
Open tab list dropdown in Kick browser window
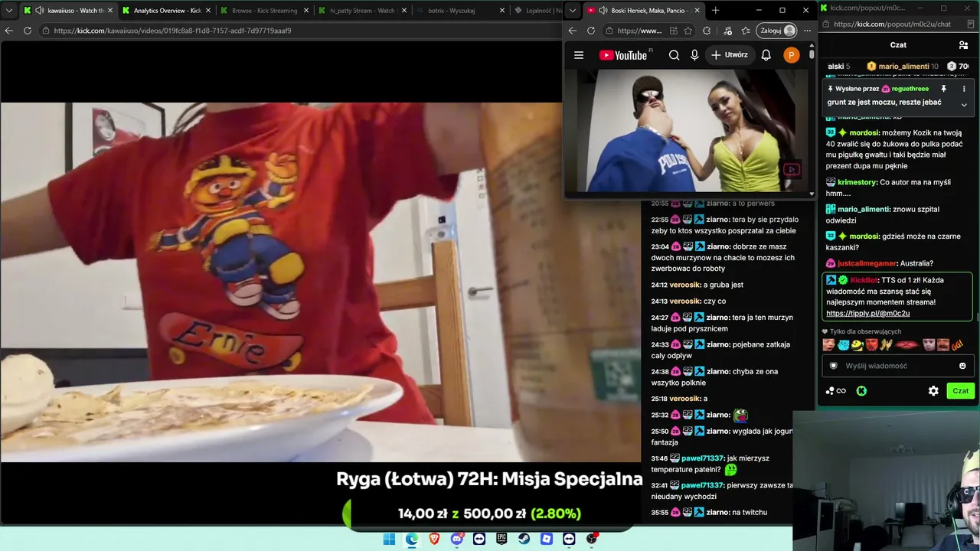9,11
